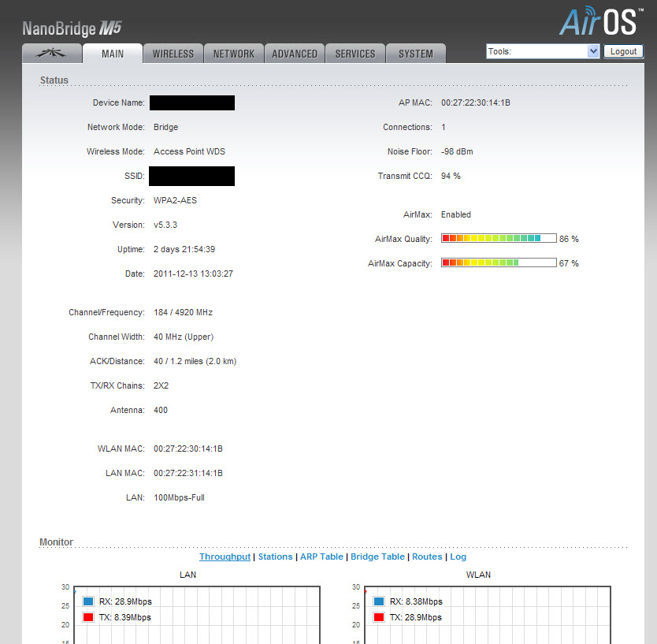Click the AirMax Capacity progress bar
657x644 pixels.
coord(499,262)
